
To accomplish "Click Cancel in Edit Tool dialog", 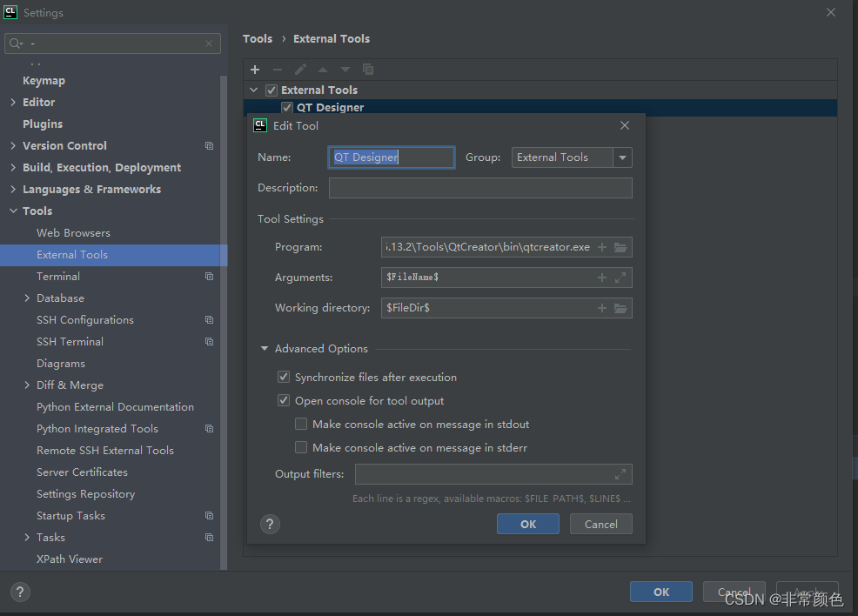I will (600, 524).
